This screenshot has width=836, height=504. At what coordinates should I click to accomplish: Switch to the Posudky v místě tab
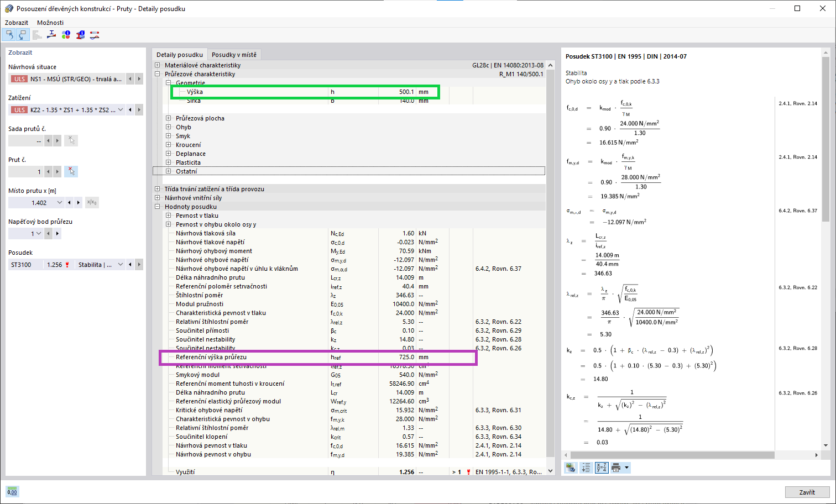tap(234, 54)
